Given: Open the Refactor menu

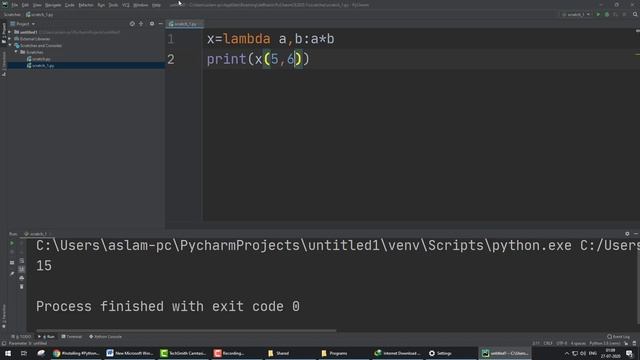Looking at the screenshot, I should click(x=86, y=5).
